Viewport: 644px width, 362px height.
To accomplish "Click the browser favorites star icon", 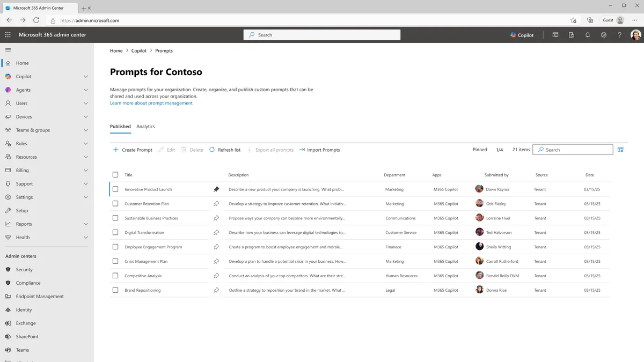I will tap(573, 20).
